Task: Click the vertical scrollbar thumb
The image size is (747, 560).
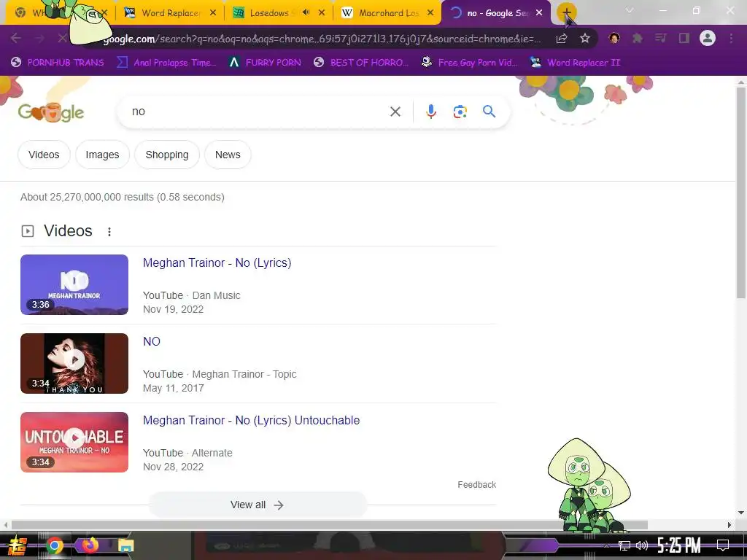Action: click(x=741, y=192)
